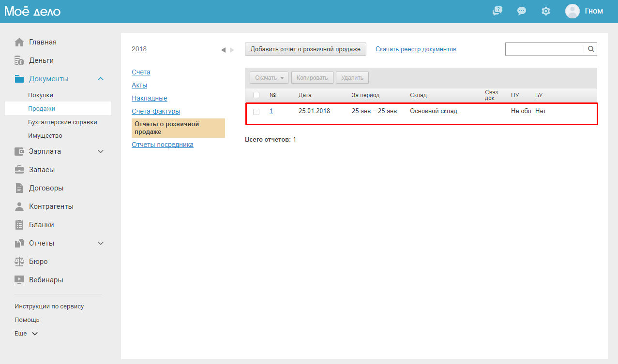Check the checkbox for report number 1
This screenshot has width=618, height=364.
[256, 112]
